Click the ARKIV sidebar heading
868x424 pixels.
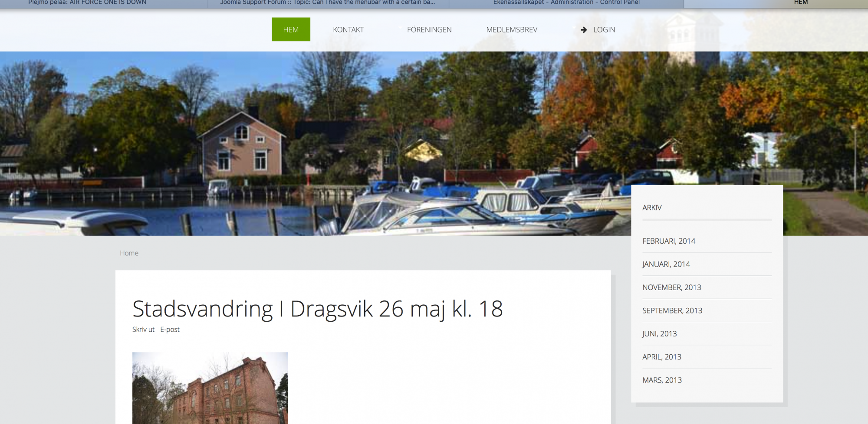tap(652, 208)
